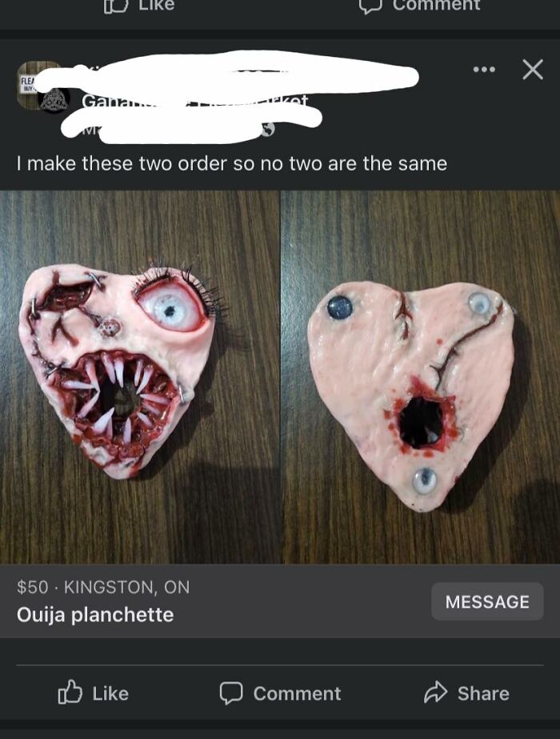Screen dimensions: 560x739
Task: Click the Like text label under the listing
Action: [x=110, y=693]
